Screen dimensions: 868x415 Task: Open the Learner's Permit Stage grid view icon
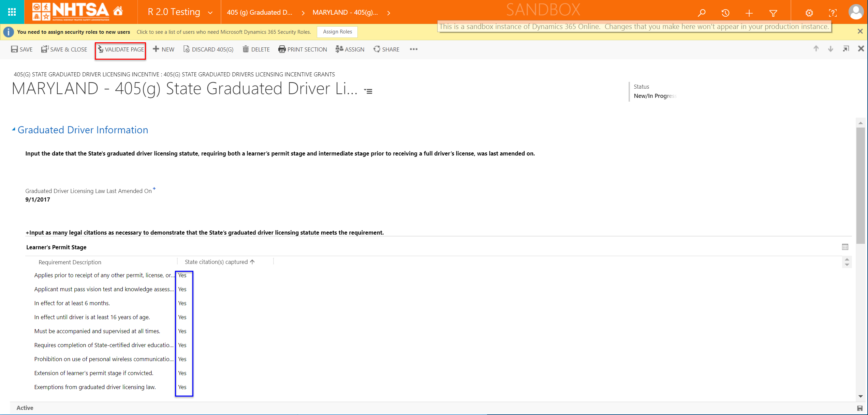tap(845, 247)
